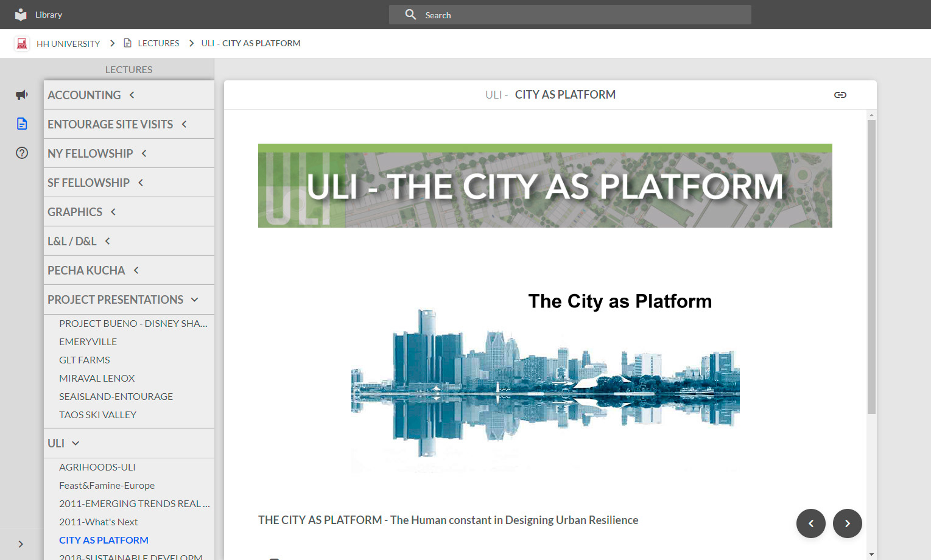Expand the left rail arrow
Image resolution: width=931 pixels, height=560 pixels.
(21, 544)
